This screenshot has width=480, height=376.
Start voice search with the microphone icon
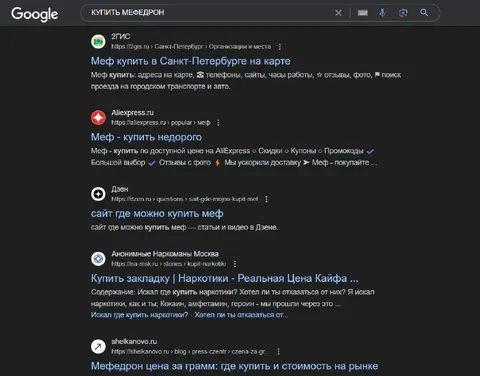(x=383, y=13)
